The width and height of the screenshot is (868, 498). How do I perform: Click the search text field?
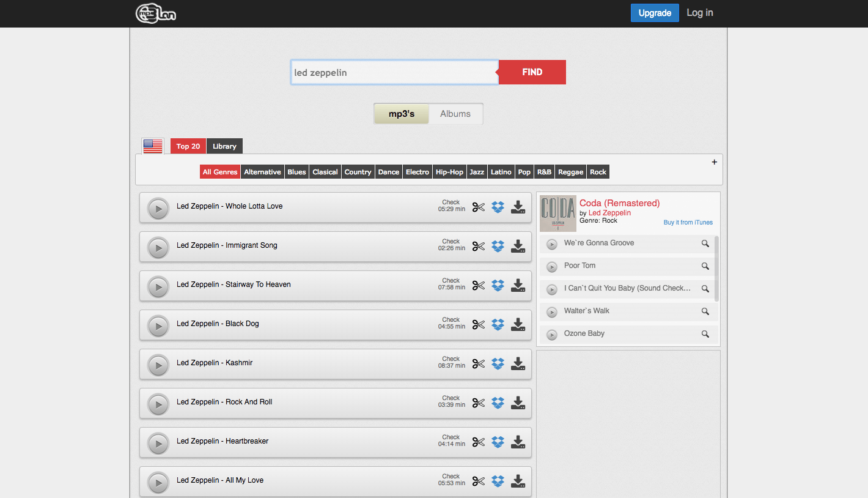[395, 72]
